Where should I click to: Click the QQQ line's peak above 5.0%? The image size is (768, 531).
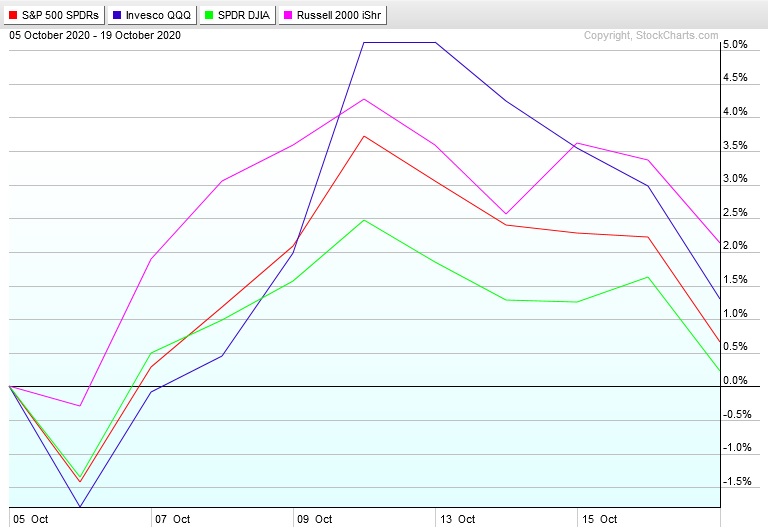click(x=400, y=43)
